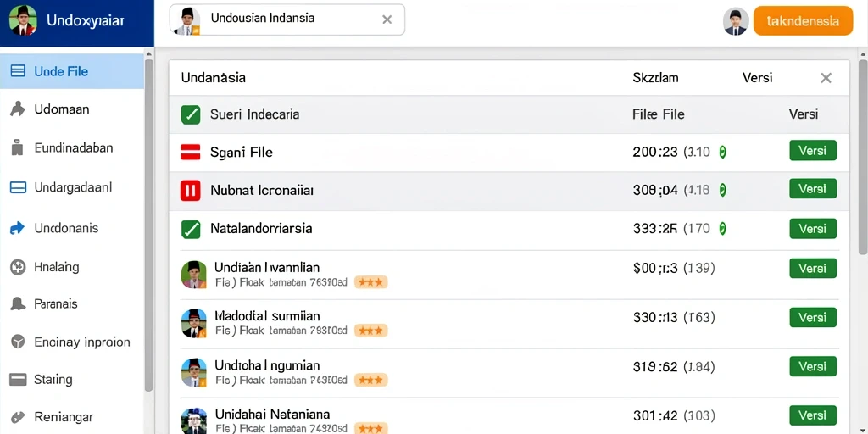868x434 pixels.
Task: Click Versi button for Undiaan Ivannlian
Action: click(813, 269)
